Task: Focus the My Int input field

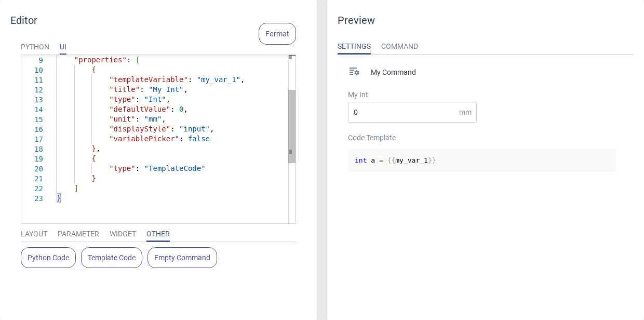Action: (403, 112)
